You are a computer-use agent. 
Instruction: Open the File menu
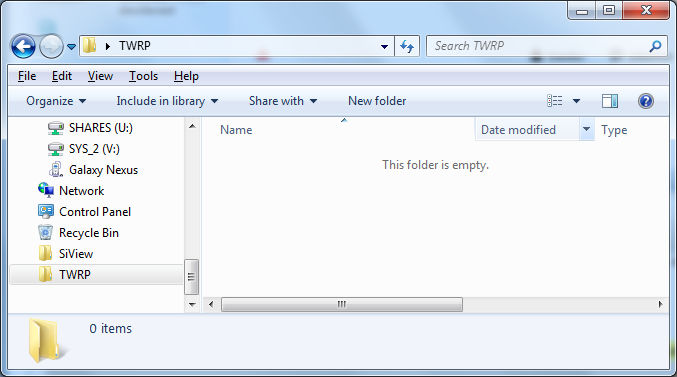coord(27,76)
